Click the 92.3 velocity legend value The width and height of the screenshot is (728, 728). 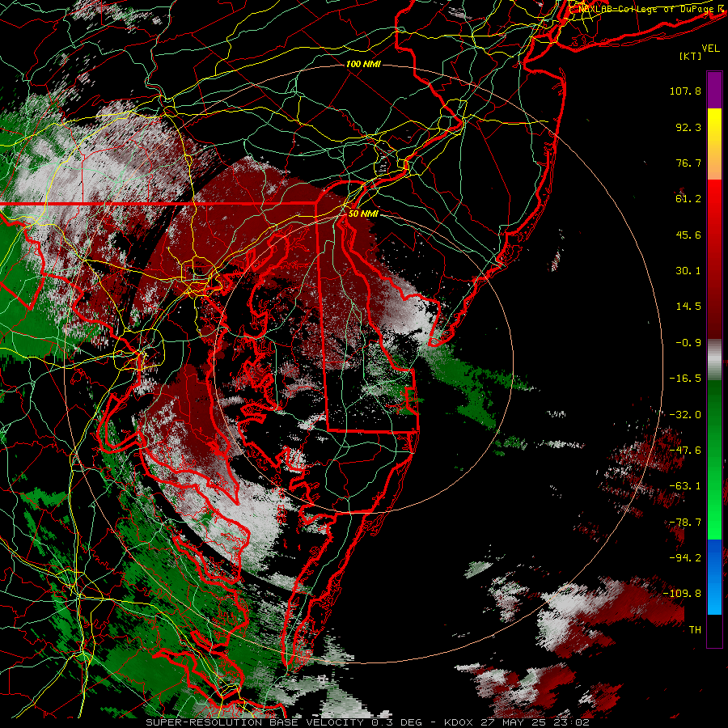pyautogui.click(x=688, y=127)
